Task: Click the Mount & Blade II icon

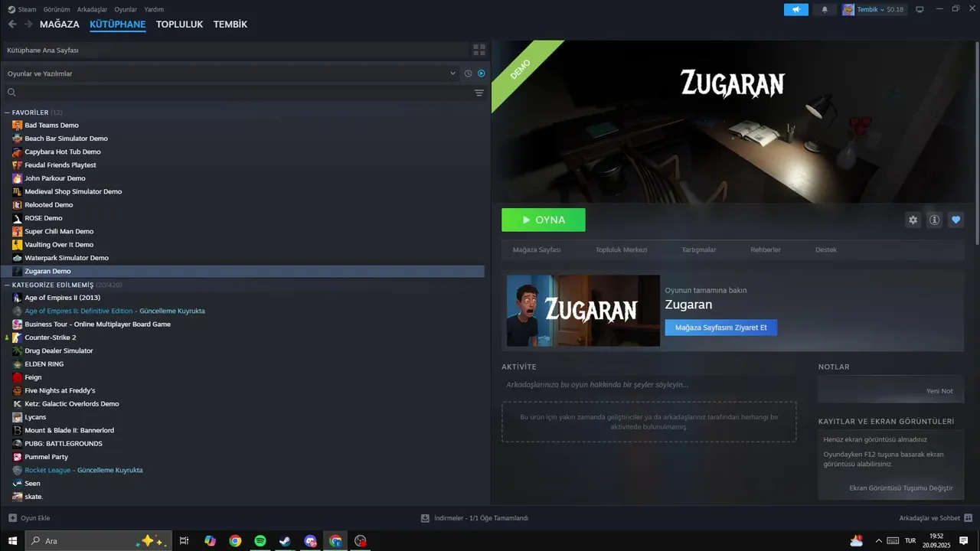Action: pyautogui.click(x=18, y=430)
